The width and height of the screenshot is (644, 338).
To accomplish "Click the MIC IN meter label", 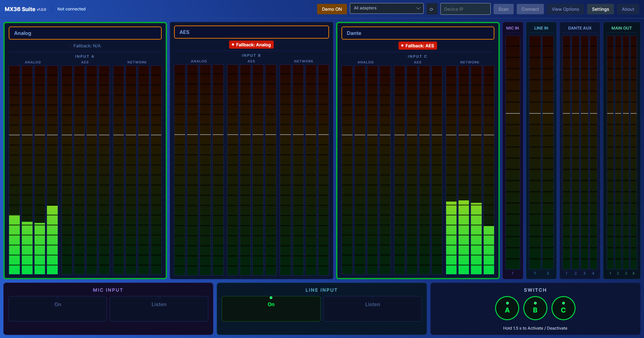I will (513, 28).
